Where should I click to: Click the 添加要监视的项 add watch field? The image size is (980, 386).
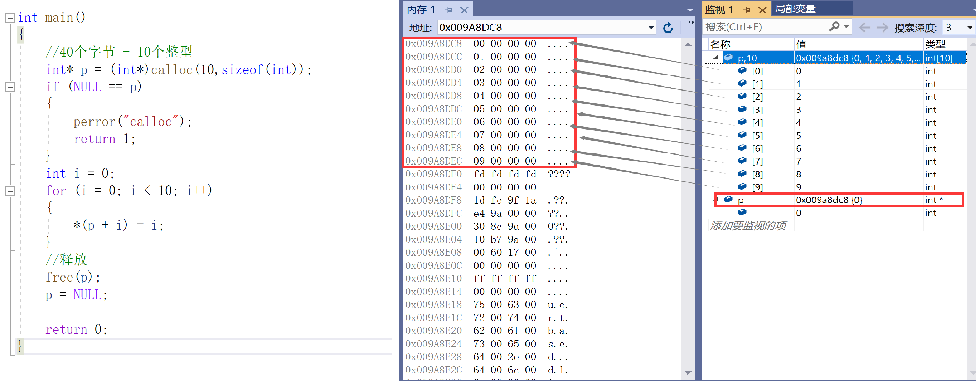pyautogui.click(x=748, y=226)
